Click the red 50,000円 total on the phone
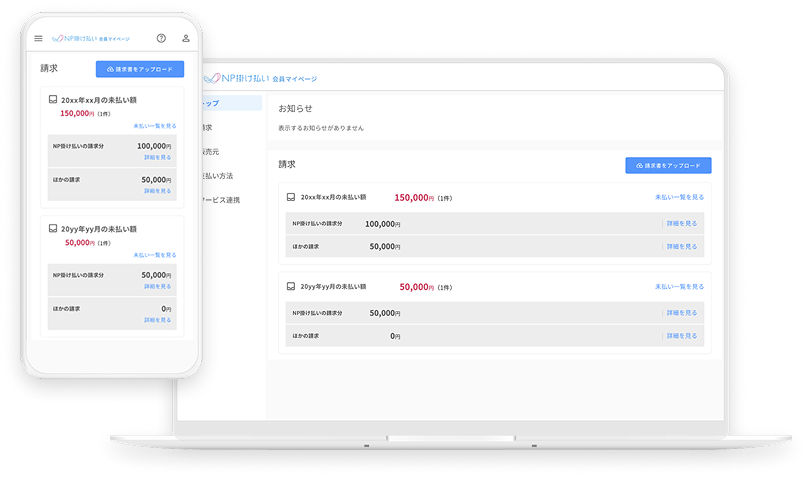Image resolution: width=812 pixels, height=478 pixels. pos(80,242)
